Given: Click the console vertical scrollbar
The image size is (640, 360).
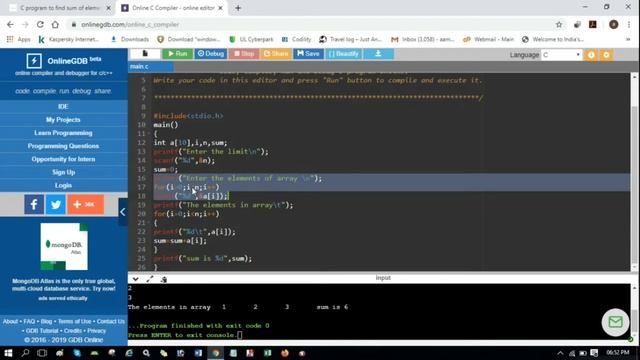Looking at the screenshot, I should (634, 312).
